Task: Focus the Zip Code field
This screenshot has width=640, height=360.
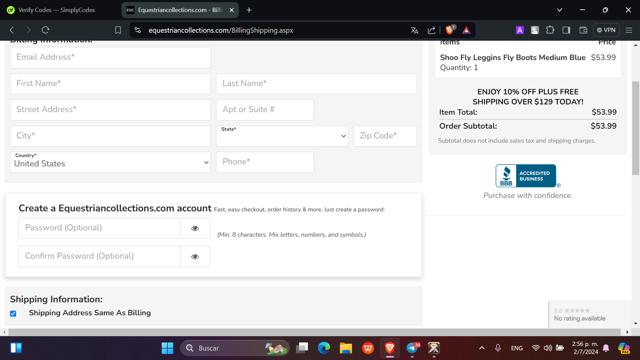Action: point(385,136)
